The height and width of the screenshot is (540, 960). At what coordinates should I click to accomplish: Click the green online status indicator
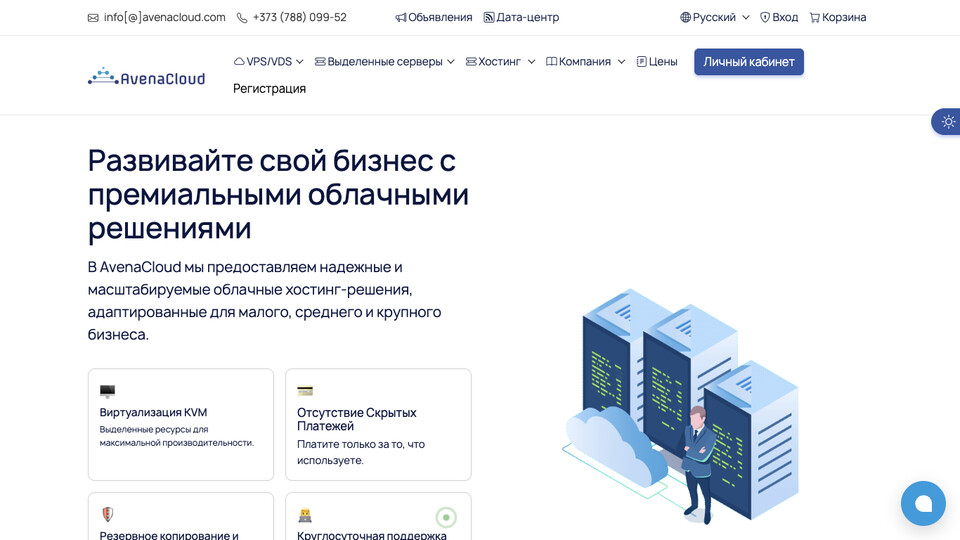(x=446, y=517)
